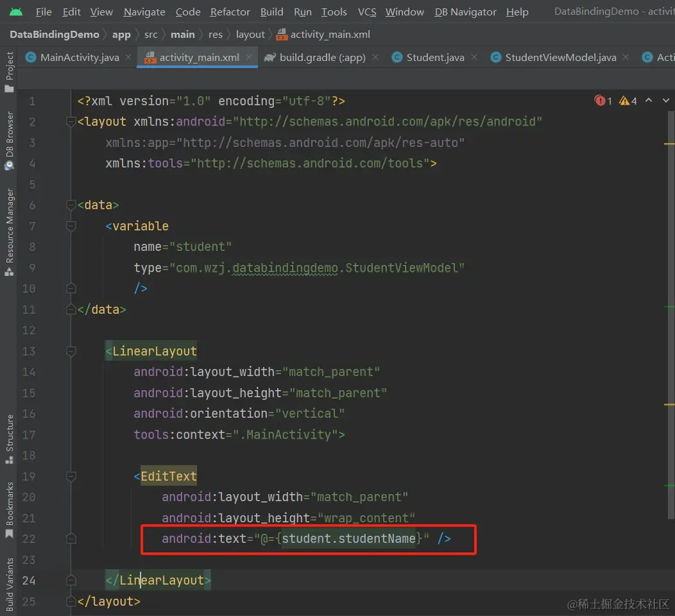Click the xml file icon on activity_main.xml tab
675x616 pixels.
(150, 57)
